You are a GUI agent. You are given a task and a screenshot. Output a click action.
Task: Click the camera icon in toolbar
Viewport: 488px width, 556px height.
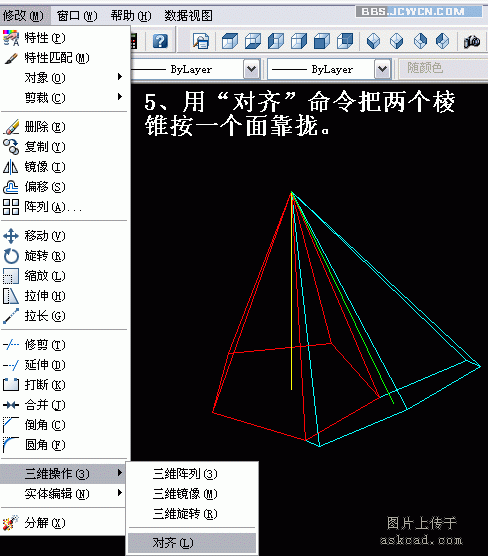[472, 41]
